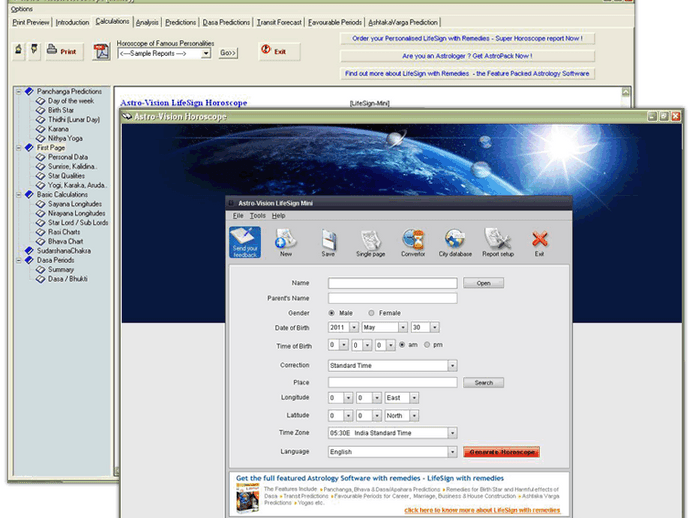
Task: Click the down arrow navigation icon
Action: pos(34,50)
